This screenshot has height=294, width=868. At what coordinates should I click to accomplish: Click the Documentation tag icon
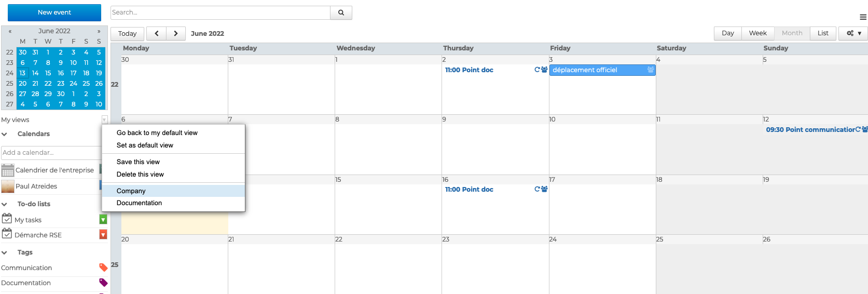[103, 283]
